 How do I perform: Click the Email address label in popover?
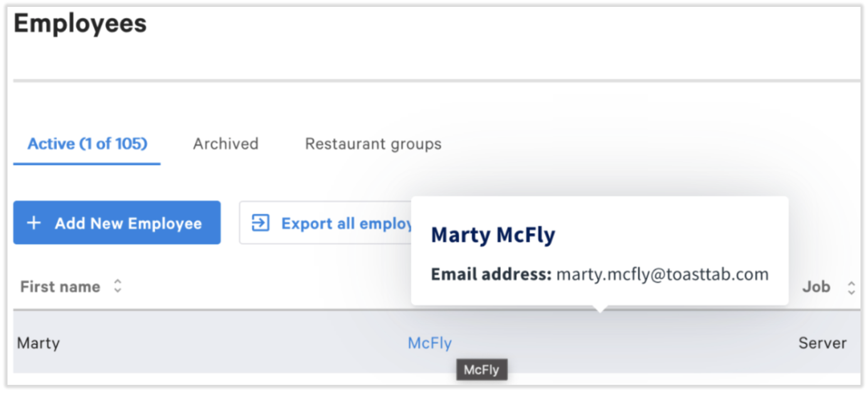tap(491, 274)
